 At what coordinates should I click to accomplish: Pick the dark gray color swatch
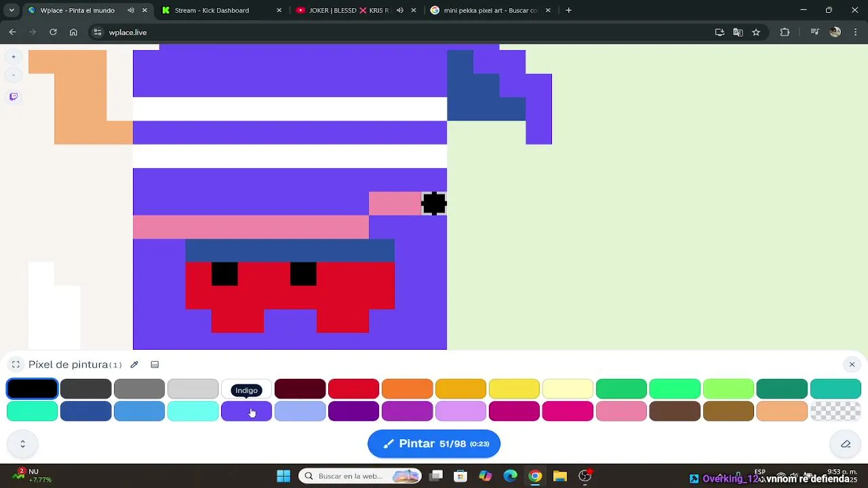85,389
